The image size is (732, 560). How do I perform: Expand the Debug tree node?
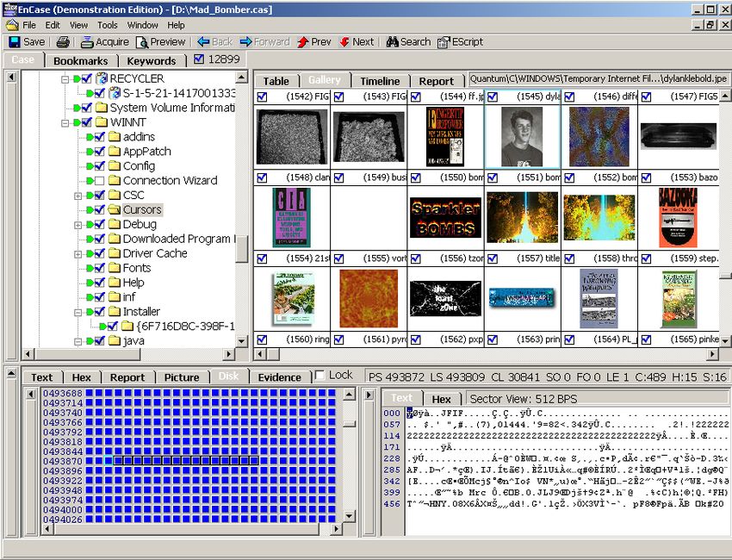coord(78,225)
